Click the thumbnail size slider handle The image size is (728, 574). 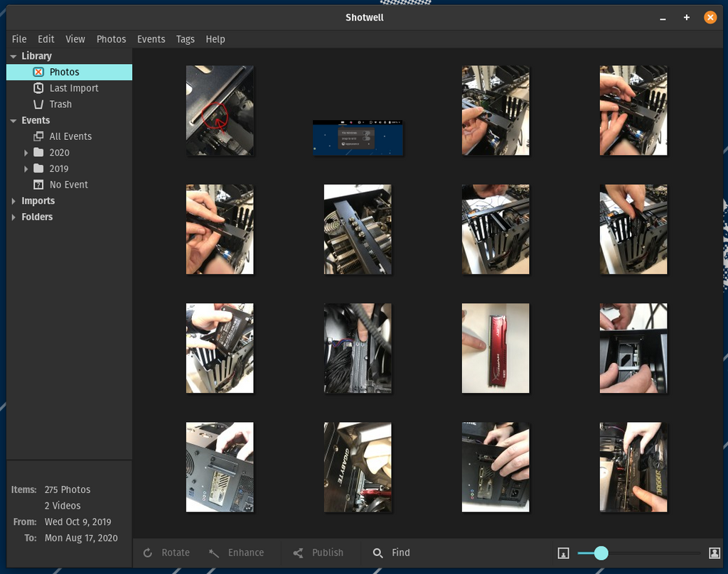point(601,553)
